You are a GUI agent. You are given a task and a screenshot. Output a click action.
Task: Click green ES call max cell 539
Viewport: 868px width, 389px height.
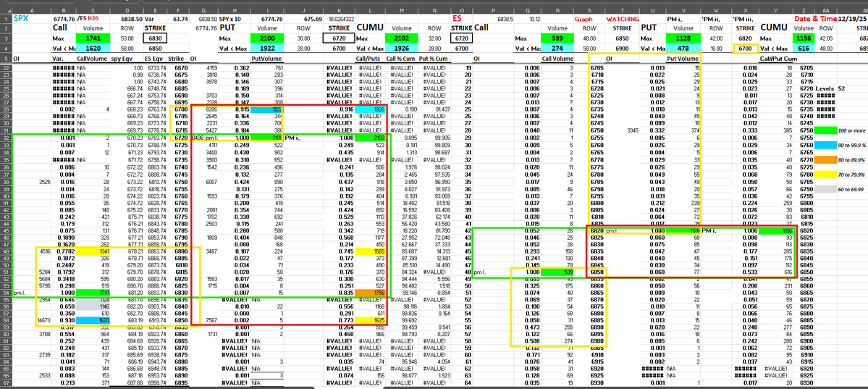tap(557, 38)
